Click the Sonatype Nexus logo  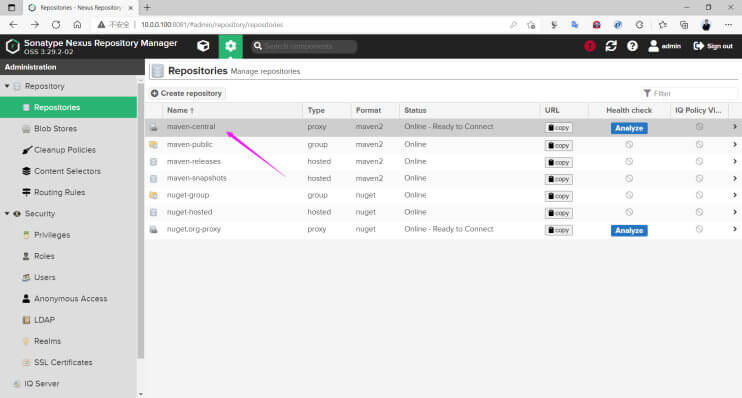pos(13,46)
